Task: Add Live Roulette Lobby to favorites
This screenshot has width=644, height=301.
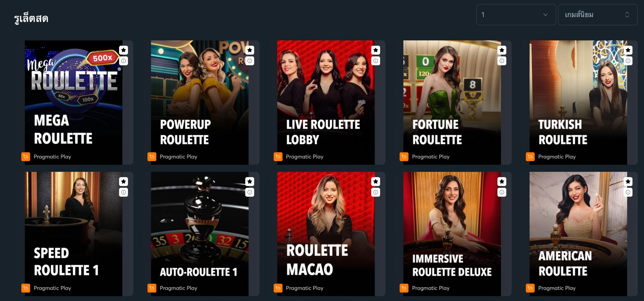Action: (376, 50)
